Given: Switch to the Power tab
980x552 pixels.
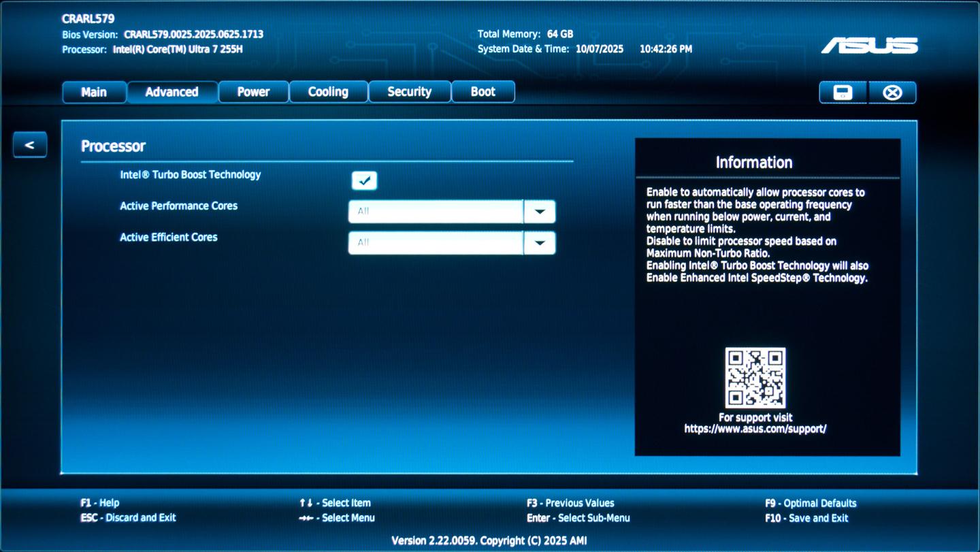Looking at the screenshot, I should pyautogui.click(x=254, y=92).
